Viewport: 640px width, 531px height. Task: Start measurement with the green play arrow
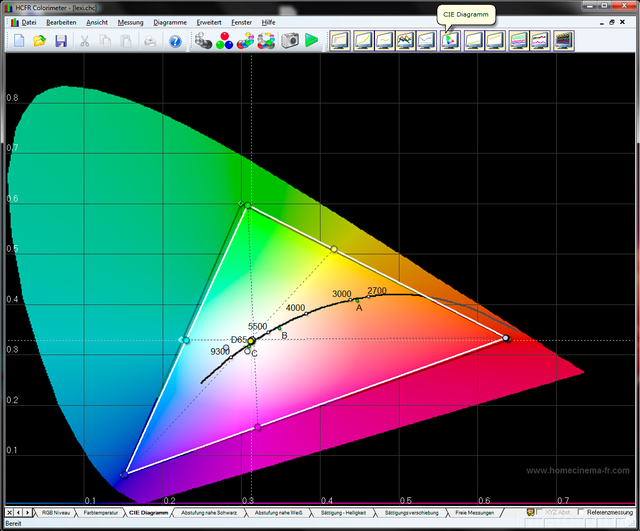(312, 41)
